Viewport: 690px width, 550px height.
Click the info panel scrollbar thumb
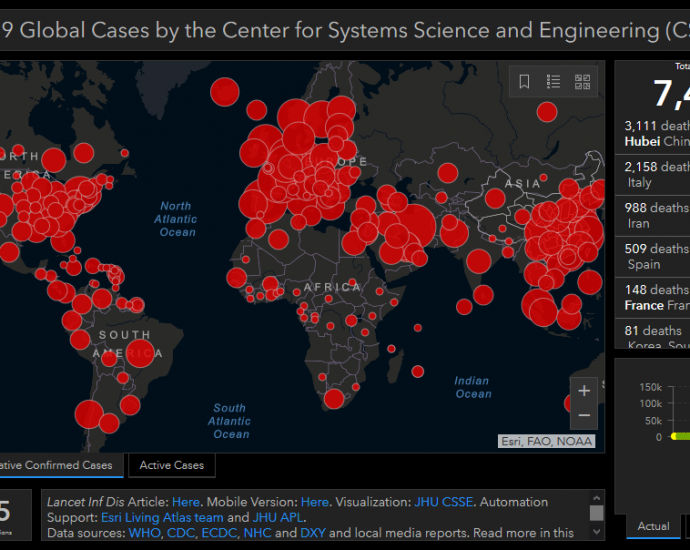point(596,513)
